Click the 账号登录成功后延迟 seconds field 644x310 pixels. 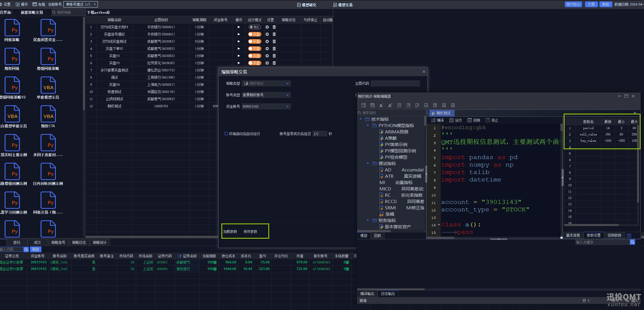coord(320,134)
